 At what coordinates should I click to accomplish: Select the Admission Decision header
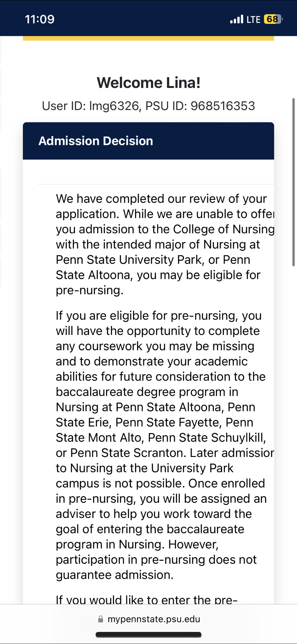click(x=96, y=141)
